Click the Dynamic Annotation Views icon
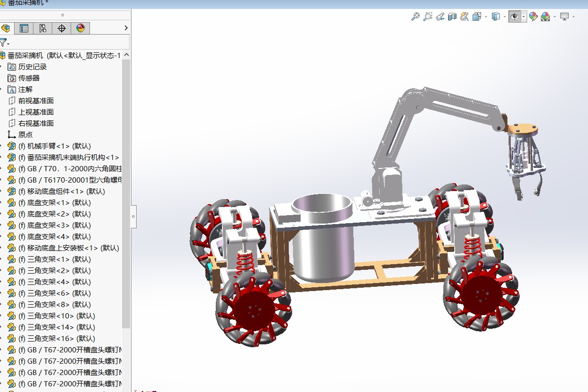Image resolution: width=588 pixels, height=392 pixels. [464, 17]
